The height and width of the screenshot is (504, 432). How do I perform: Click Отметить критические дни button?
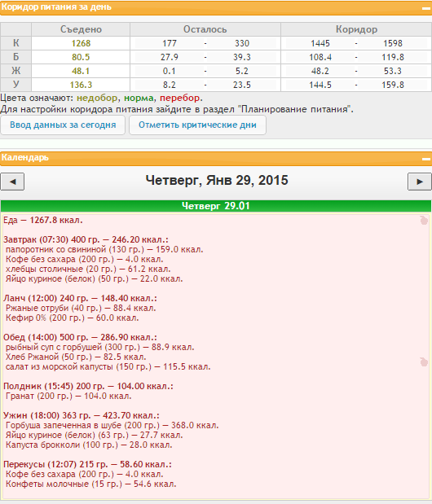197,125
